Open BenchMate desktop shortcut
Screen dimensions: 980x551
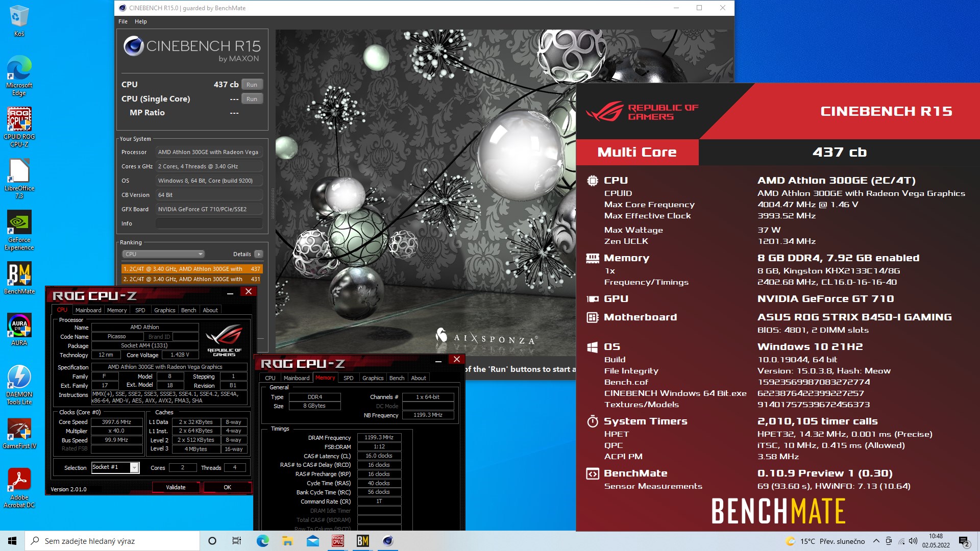[x=19, y=278]
